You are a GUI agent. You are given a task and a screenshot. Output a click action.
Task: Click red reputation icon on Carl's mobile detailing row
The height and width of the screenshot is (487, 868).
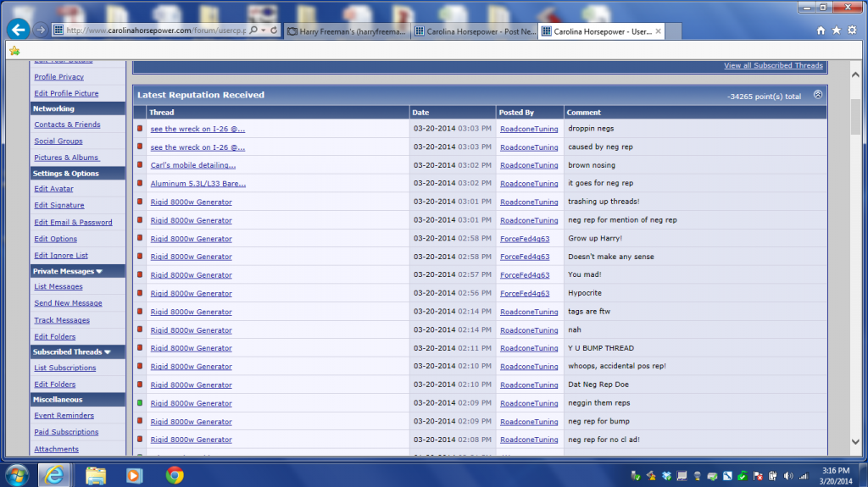click(140, 165)
